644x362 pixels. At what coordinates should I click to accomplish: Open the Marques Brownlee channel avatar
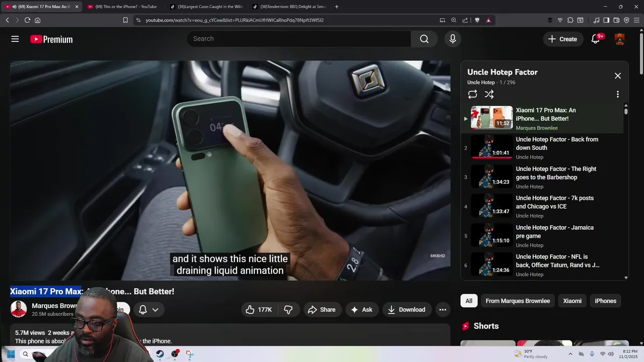click(x=19, y=309)
